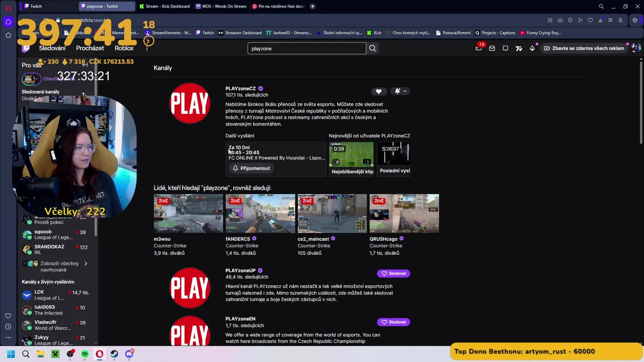Click the Opera sidebar home icon

tap(8, 22)
